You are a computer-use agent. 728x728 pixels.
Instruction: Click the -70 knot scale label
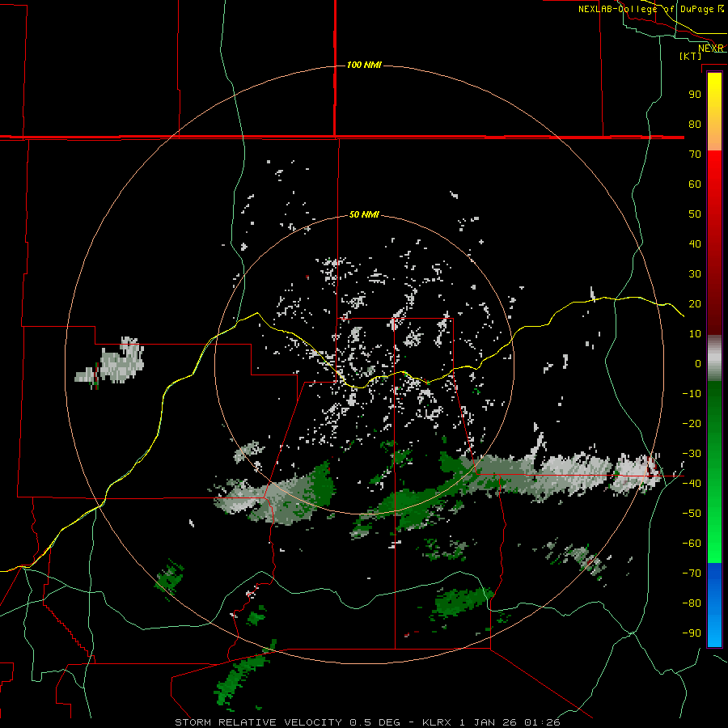click(x=692, y=574)
